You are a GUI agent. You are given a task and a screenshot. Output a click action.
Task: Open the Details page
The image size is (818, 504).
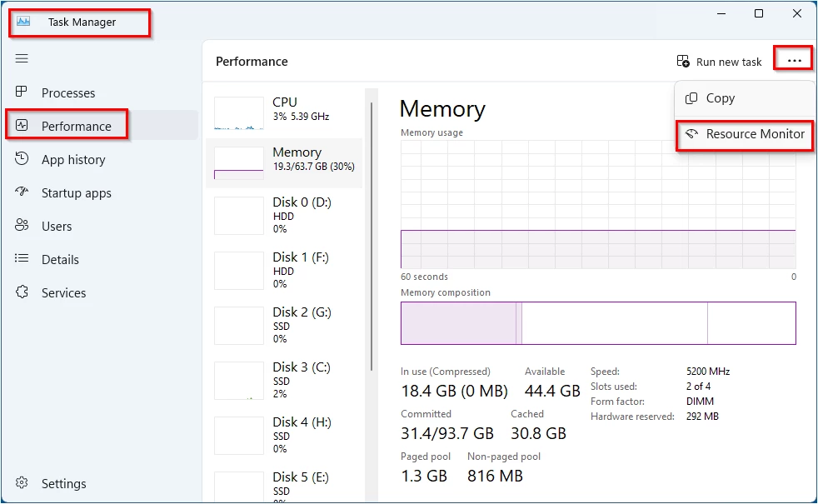[x=102, y=259]
